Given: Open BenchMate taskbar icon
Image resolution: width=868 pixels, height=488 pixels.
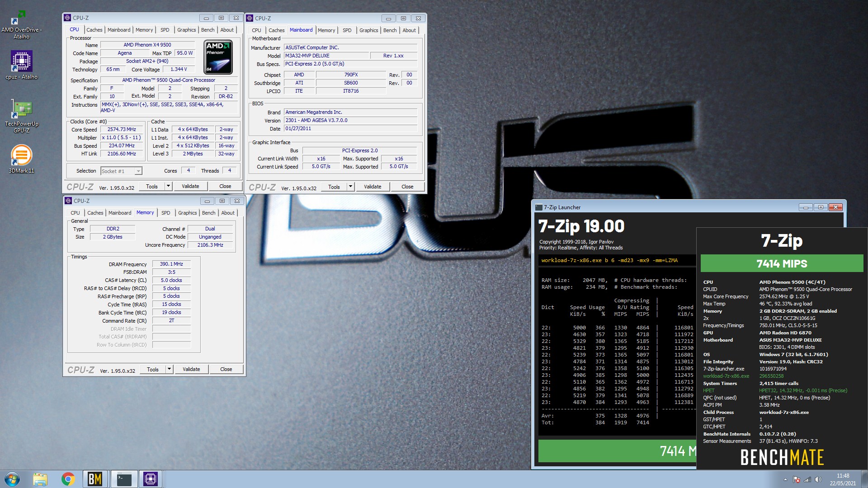Looking at the screenshot, I should [x=95, y=479].
